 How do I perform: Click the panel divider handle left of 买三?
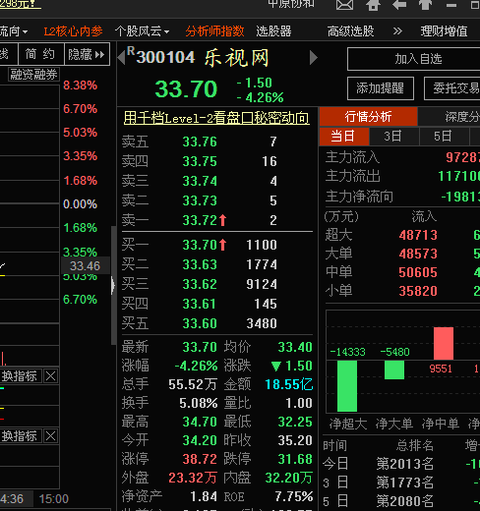pyautogui.click(x=113, y=286)
